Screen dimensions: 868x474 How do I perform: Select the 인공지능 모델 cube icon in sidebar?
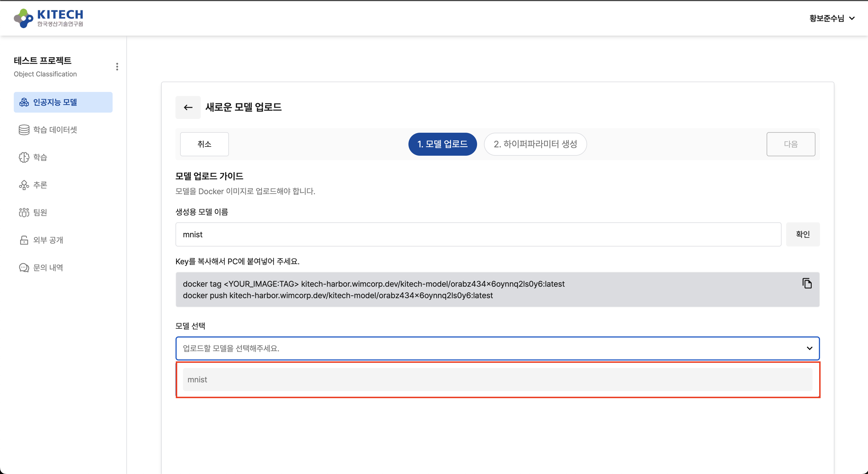click(24, 102)
